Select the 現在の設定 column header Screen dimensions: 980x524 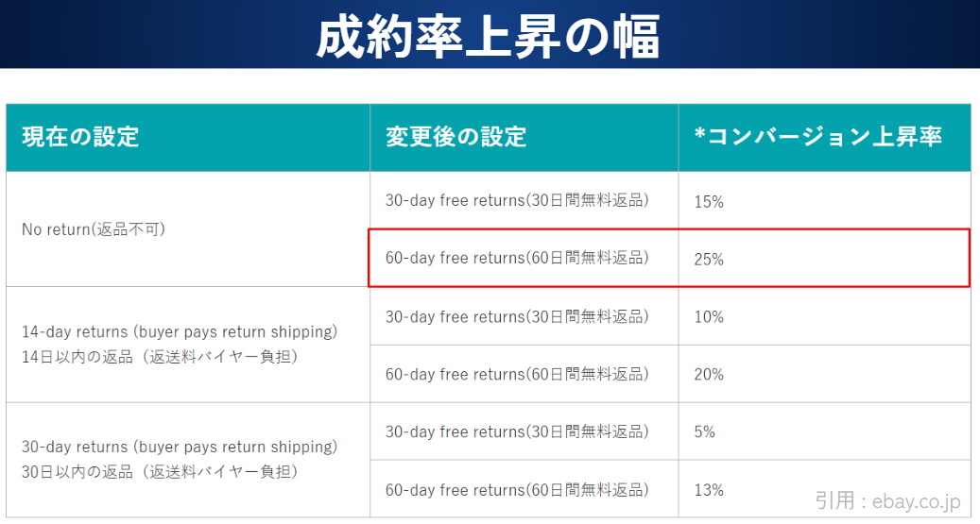coord(80,137)
